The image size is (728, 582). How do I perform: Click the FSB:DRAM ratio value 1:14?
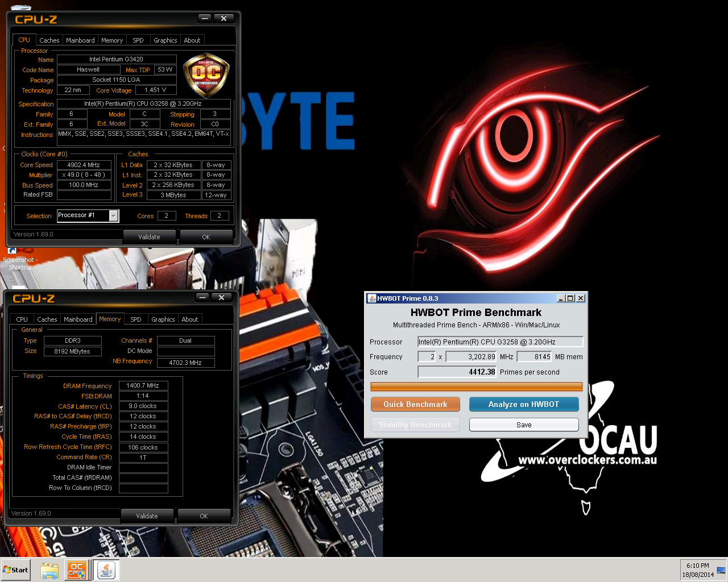coord(143,396)
